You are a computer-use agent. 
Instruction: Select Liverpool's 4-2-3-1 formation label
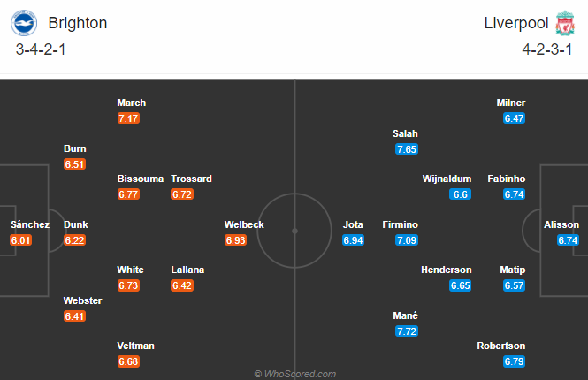pyautogui.click(x=546, y=49)
